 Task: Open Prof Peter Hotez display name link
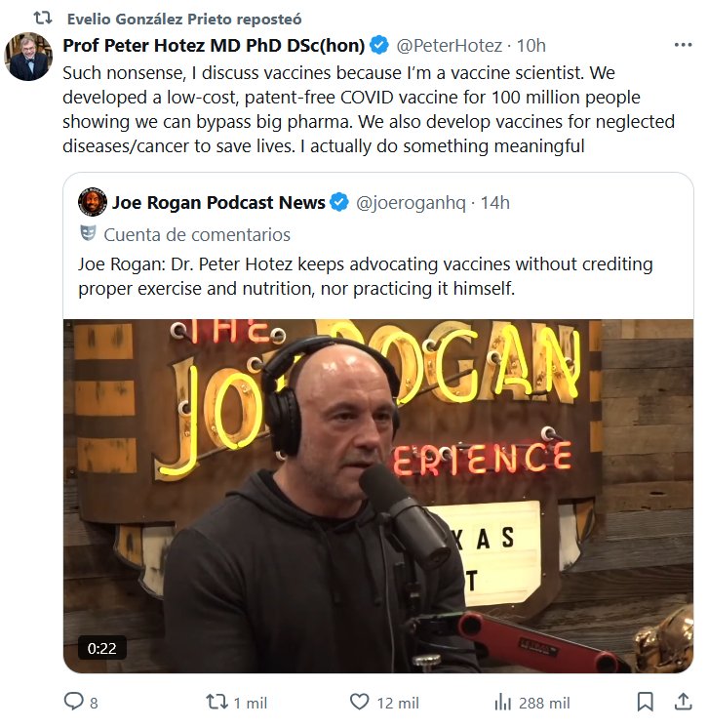[x=214, y=46]
